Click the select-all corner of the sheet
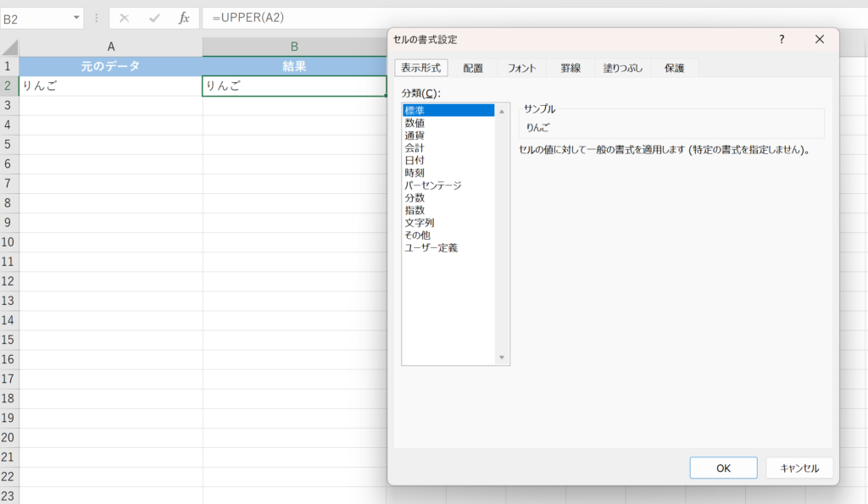The height and width of the screenshot is (504, 868). tap(9, 47)
